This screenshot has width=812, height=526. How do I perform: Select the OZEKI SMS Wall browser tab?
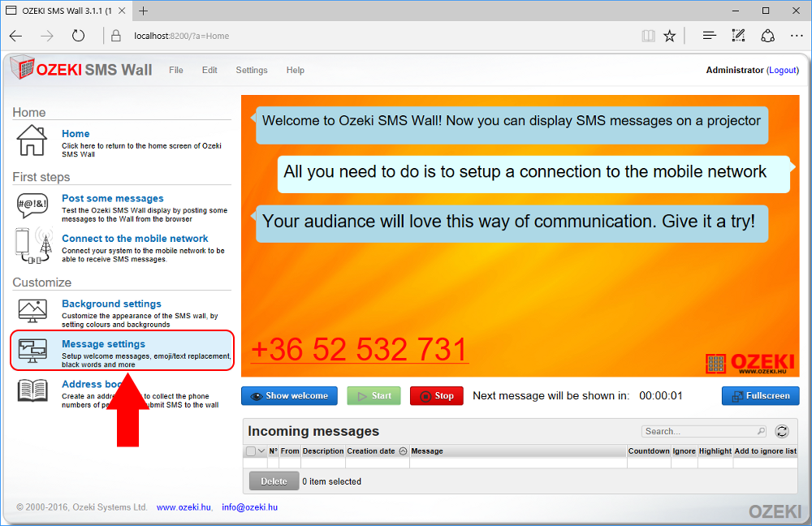66,11
